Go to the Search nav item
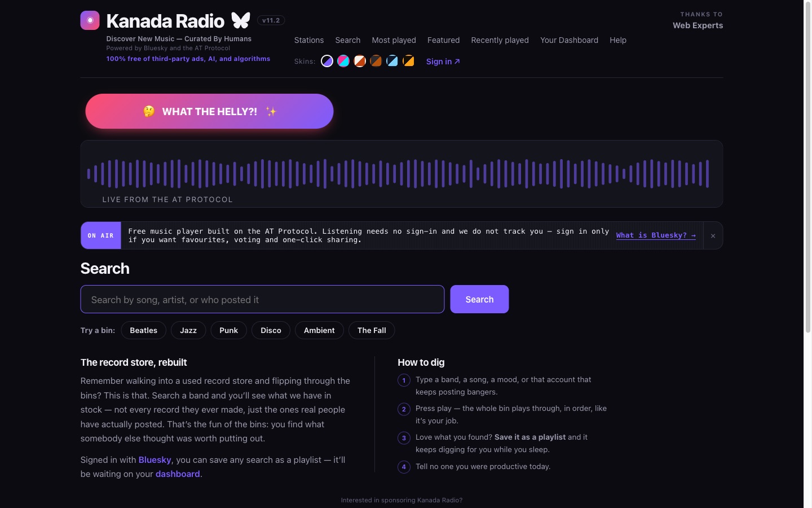 pos(347,40)
